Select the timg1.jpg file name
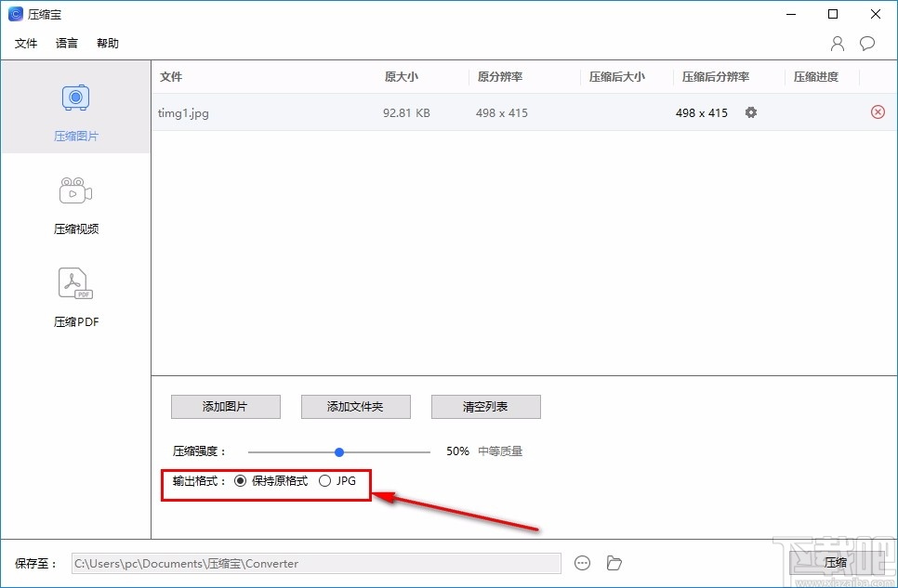Screen dimensions: 898x588 pyautogui.click(x=183, y=112)
